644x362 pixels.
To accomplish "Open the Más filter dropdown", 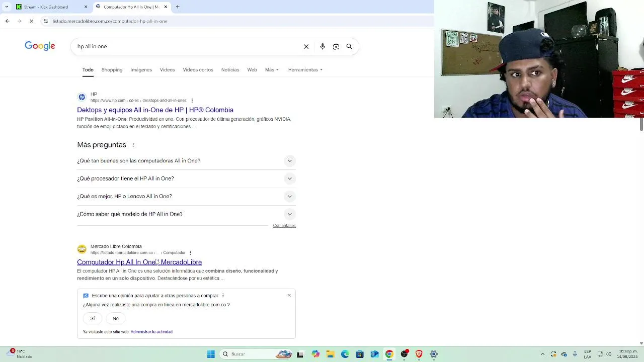I will coord(272,70).
